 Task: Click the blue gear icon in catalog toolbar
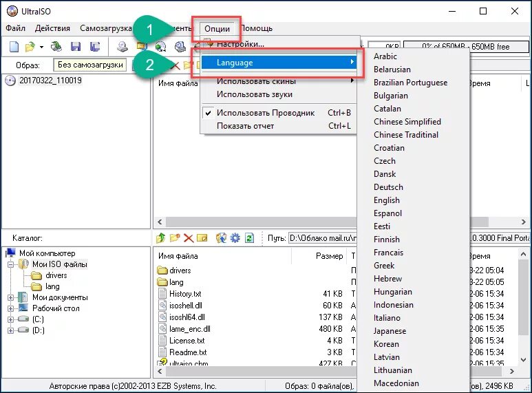pyautogui.click(x=235, y=238)
